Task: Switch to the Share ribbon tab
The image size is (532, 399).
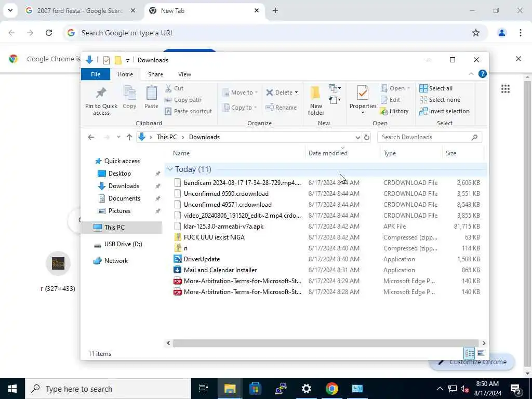Action: point(155,74)
